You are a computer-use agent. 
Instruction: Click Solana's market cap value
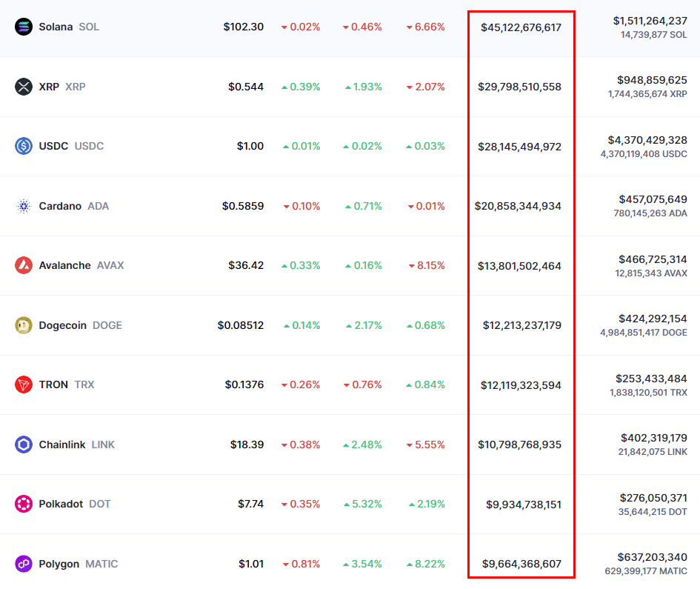coord(521,27)
